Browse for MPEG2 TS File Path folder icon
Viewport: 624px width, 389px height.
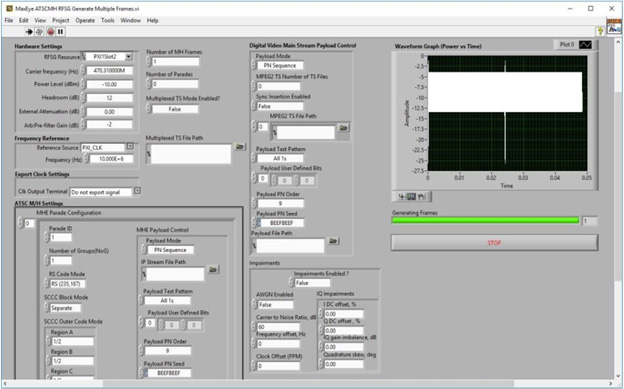coord(343,127)
